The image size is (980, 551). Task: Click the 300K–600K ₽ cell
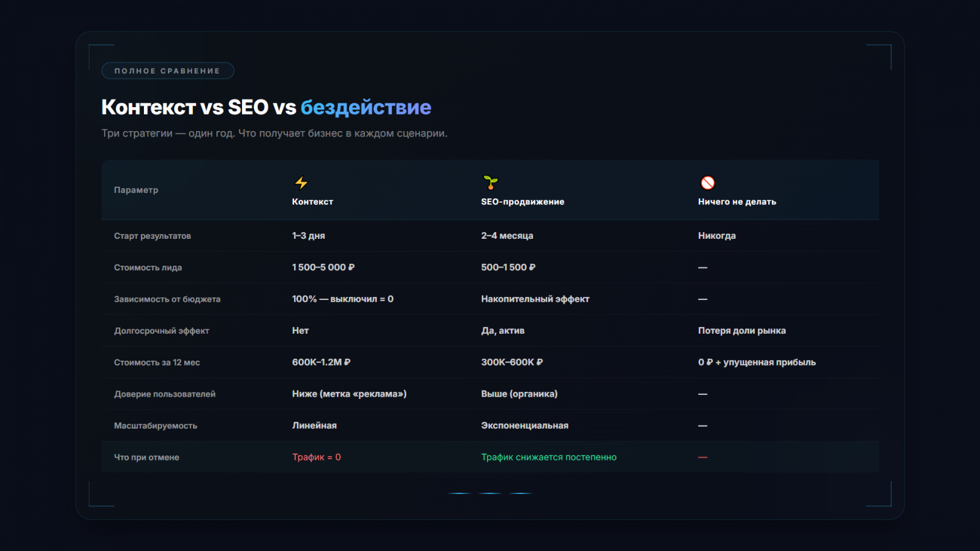(x=511, y=362)
